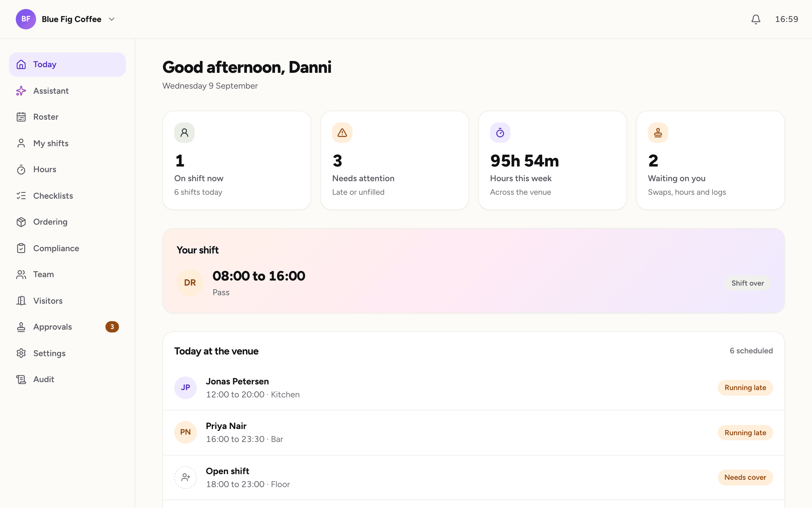This screenshot has width=812, height=508.
Task: Open Approvals with 3 pending
Action: [x=67, y=327]
